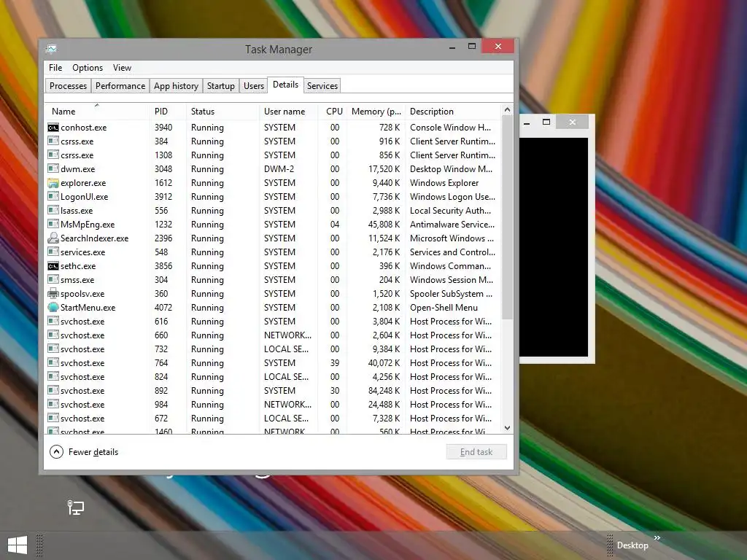
Task: Click the csrss.exe icon with PID 384
Action: (53, 141)
